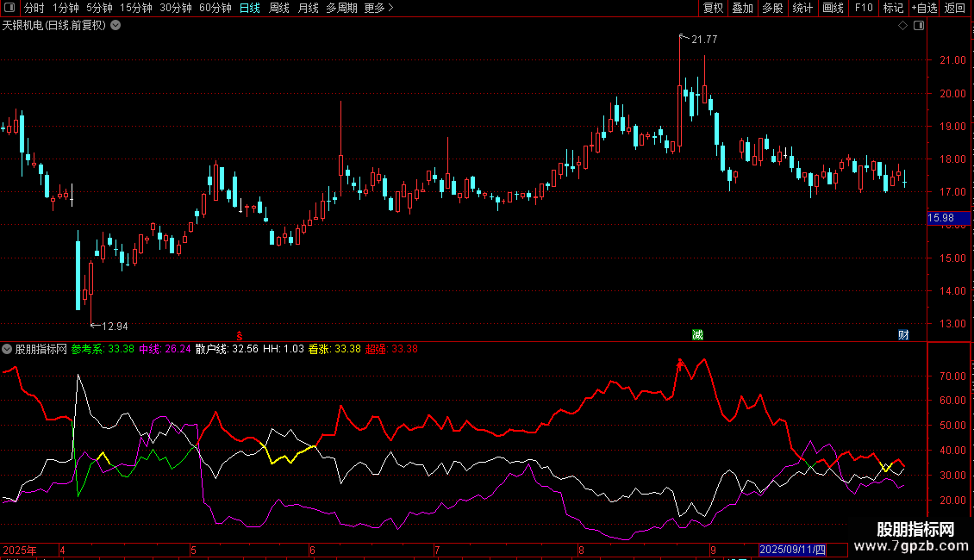
Task: Select the 30分钟 period tab
Action: (176, 8)
